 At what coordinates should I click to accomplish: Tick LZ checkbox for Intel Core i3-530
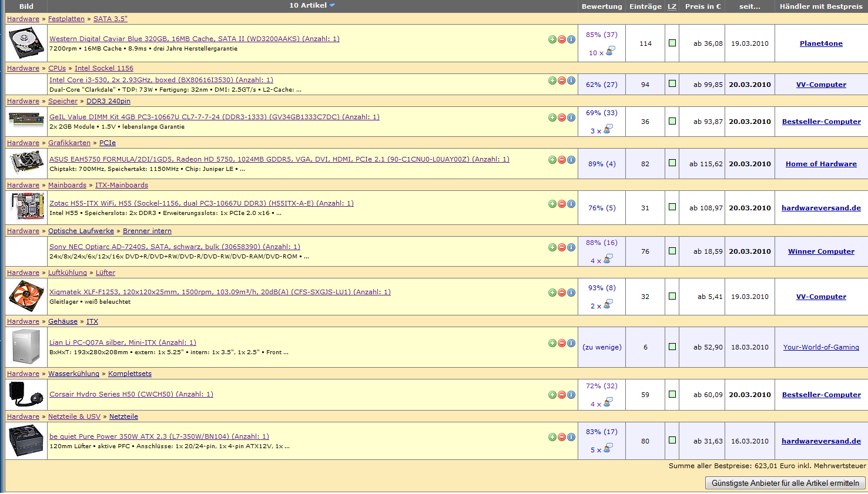pyautogui.click(x=672, y=84)
